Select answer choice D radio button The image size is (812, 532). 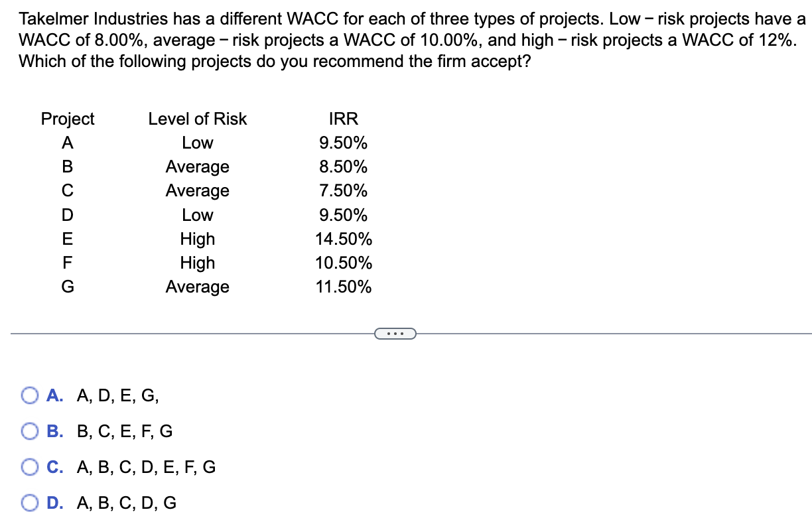tap(29, 502)
